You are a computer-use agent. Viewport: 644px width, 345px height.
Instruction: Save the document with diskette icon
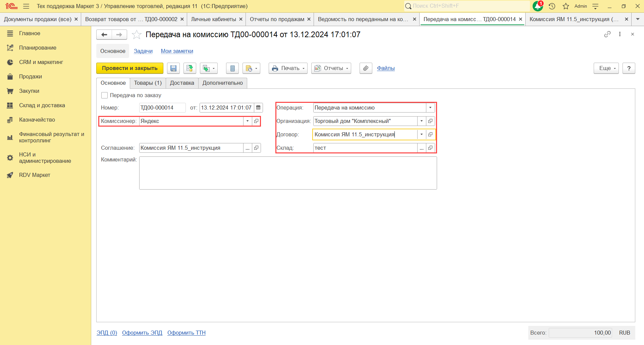pyautogui.click(x=173, y=68)
